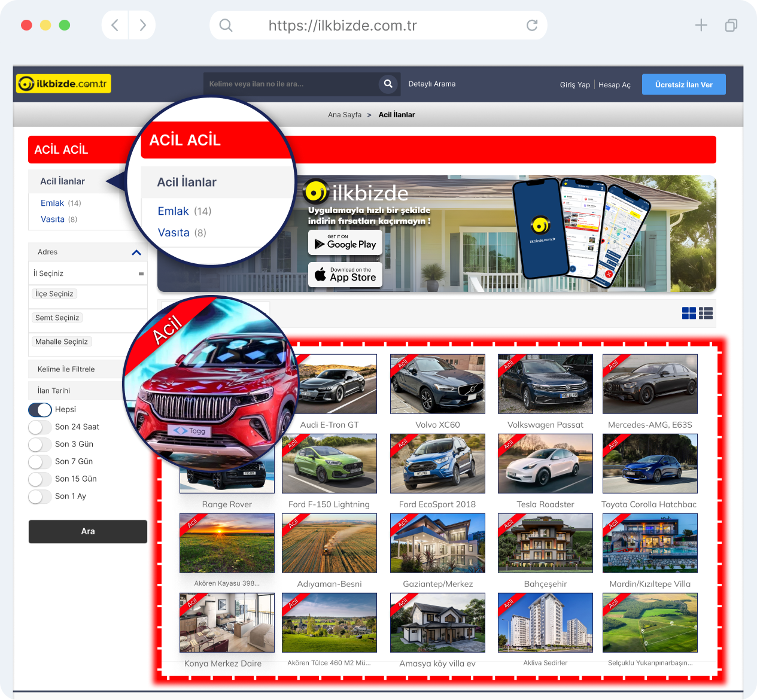757x700 pixels.
Task: Open the Mercedes-AMG E63S listing thumbnail
Action: tap(650, 384)
